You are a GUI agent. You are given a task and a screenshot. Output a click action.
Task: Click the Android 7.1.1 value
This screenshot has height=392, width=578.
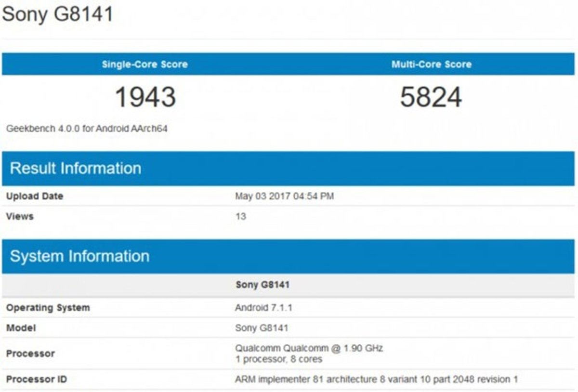click(x=263, y=307)
